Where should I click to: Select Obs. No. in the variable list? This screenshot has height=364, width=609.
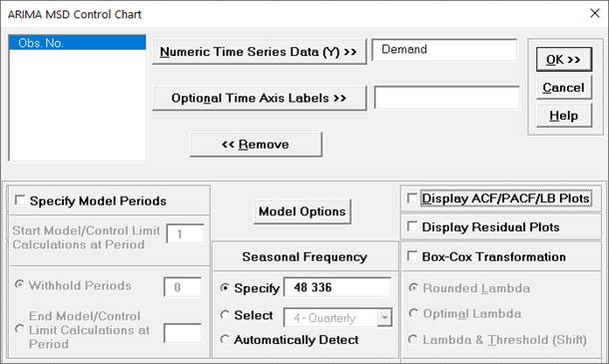(77, 43)
